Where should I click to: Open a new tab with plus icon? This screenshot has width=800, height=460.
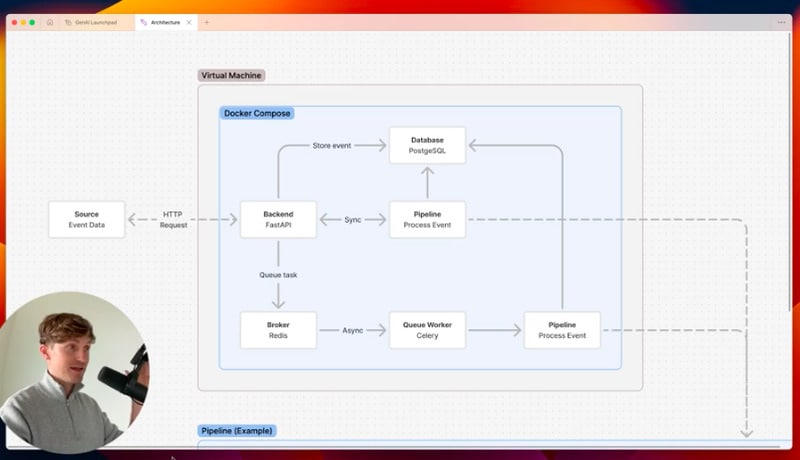[207, 22]
